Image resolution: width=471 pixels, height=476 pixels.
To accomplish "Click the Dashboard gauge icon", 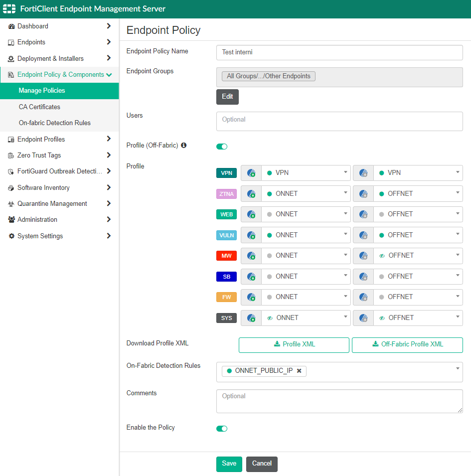I will coord(11,26).
